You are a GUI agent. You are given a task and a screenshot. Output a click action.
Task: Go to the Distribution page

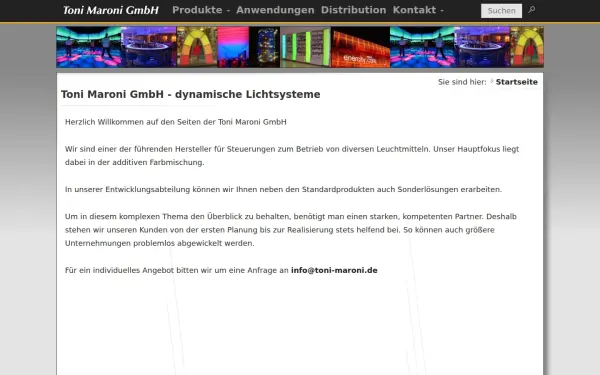[x=354, y=10]
